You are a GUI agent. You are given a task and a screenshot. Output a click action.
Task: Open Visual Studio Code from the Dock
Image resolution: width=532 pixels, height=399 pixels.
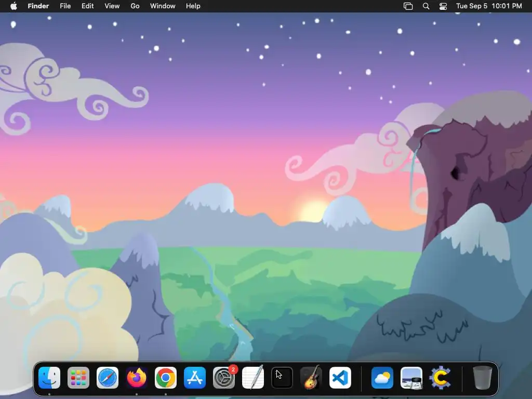340,378
